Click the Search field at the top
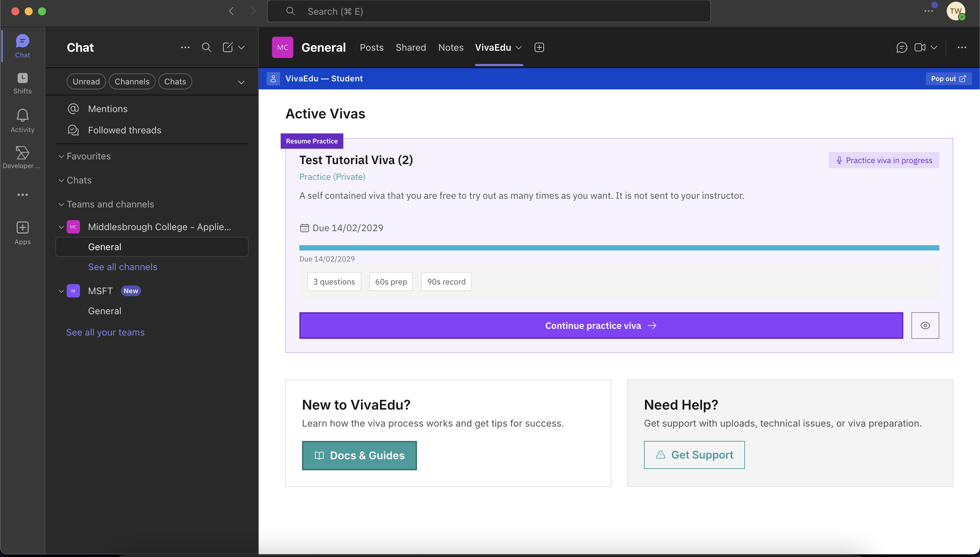Screen dimensions: 980x557 (x=489, y=11)
